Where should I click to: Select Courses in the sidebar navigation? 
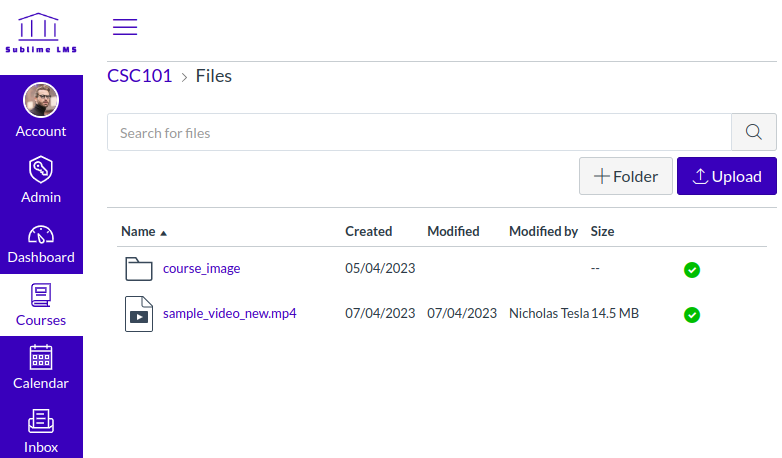coord(41,306)
